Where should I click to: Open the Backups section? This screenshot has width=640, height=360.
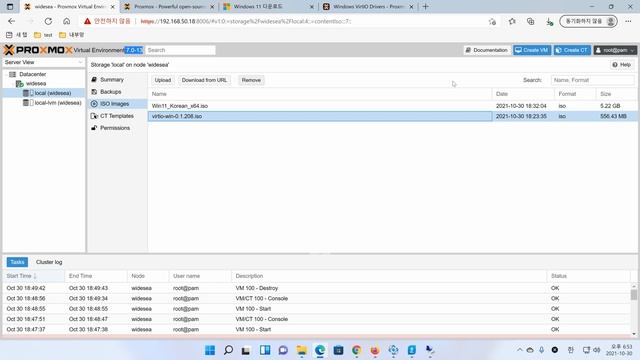[x=110, y=92]
